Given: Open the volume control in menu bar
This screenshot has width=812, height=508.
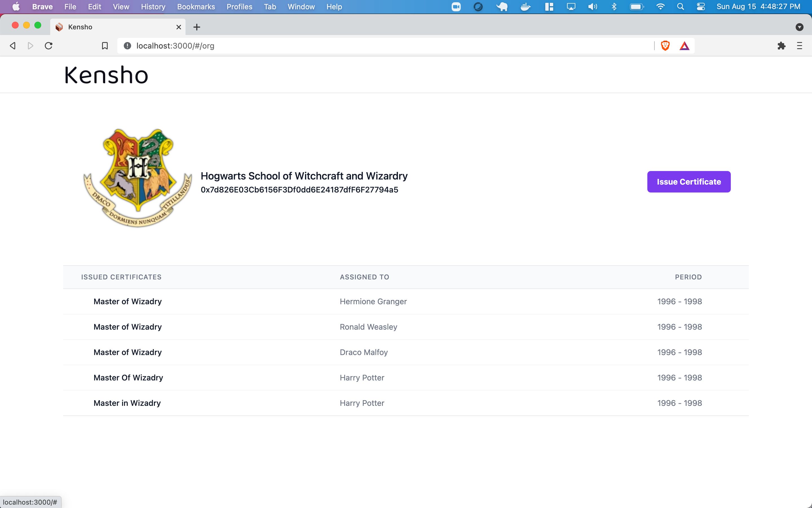Looking at the screenshot, I should pyautogui.click(x=593, y=7).
